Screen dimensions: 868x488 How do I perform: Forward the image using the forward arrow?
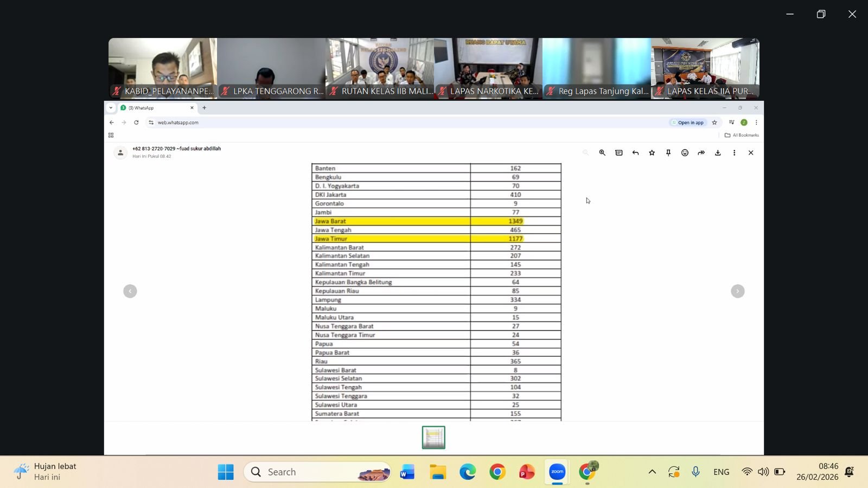coord(701,153)
